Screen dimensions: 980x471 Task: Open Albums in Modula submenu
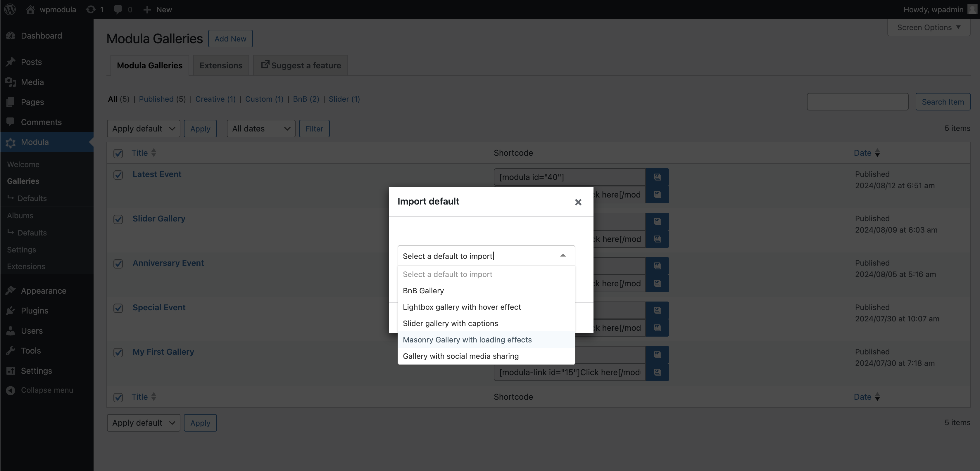(x=20, y=216)
